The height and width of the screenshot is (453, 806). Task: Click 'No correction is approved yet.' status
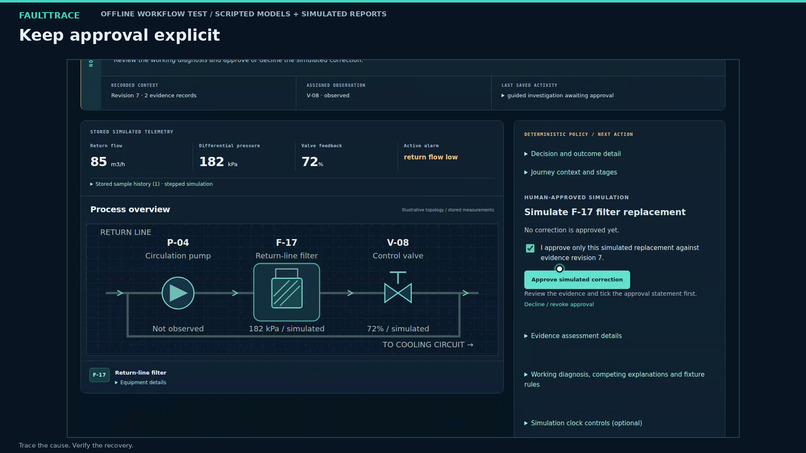click(x=572, y=230)
